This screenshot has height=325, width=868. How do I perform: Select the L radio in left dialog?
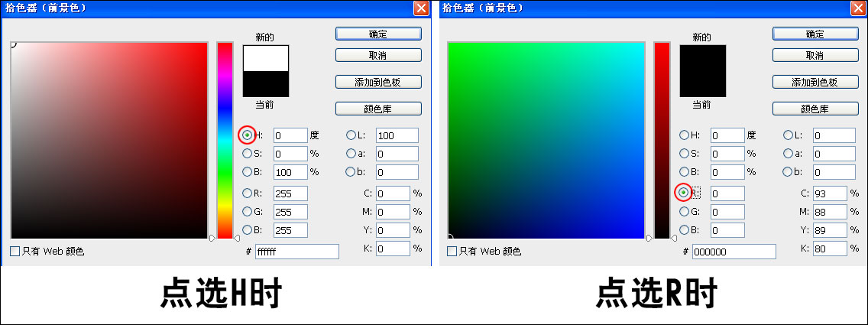[x=351, y=135]
